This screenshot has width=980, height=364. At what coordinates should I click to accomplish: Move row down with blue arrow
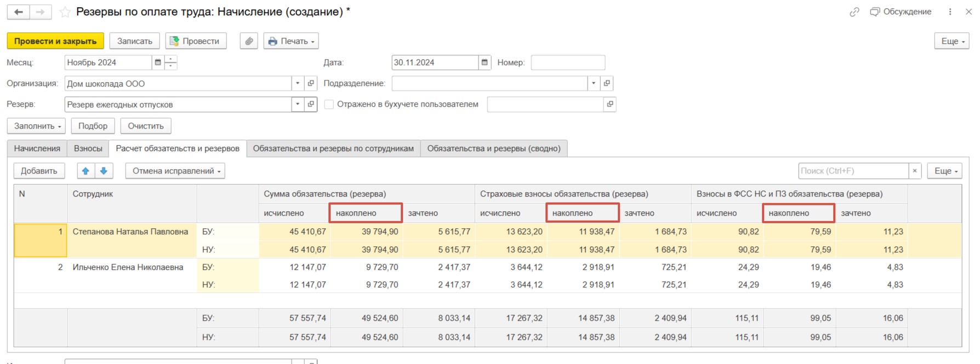click(104, 171)
